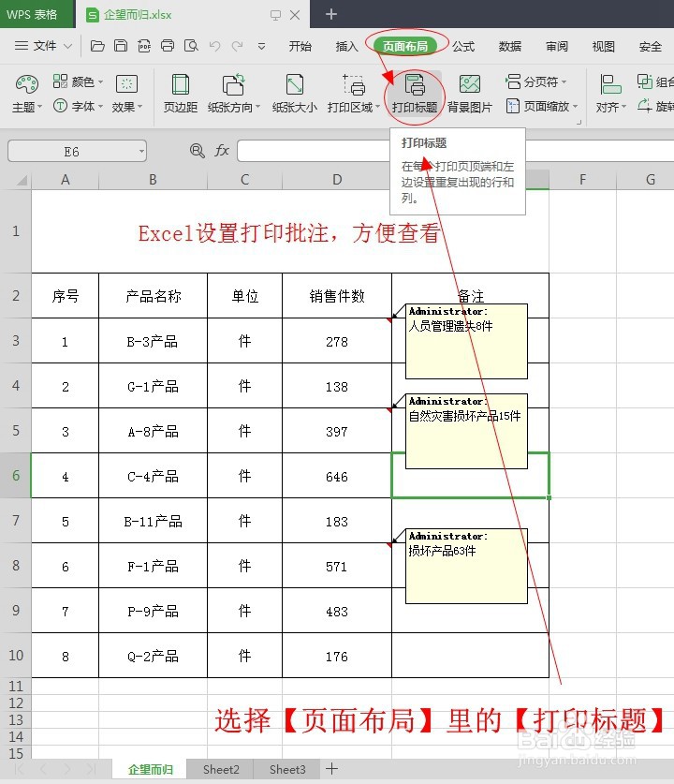Open the 效果 effects dropdown

[127, 94]
